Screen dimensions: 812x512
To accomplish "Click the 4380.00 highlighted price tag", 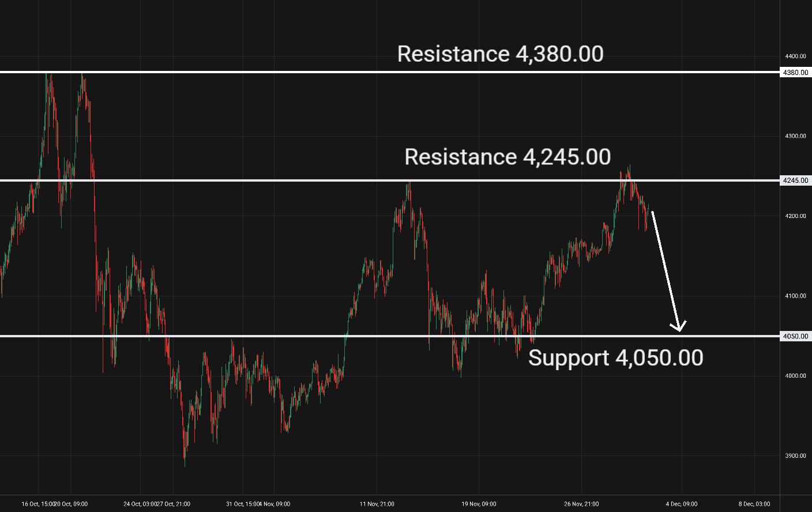I will (796, 73).
